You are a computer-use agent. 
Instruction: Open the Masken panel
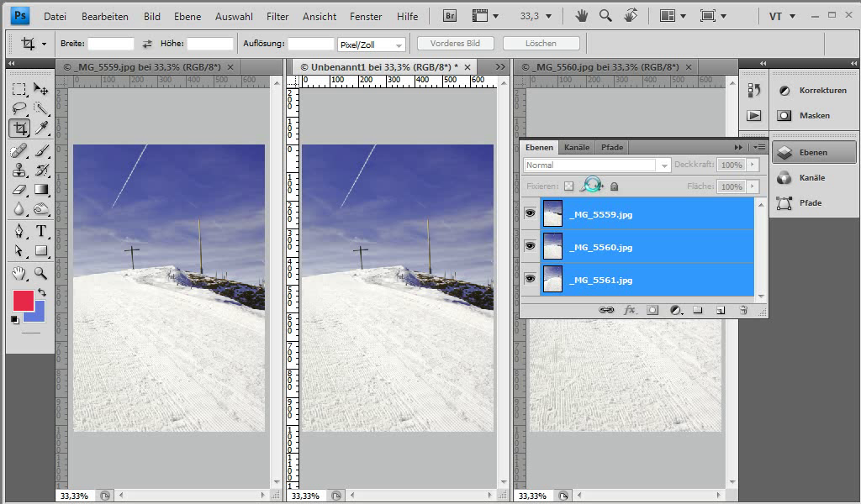pyautogui.click(x=814, y=116)
